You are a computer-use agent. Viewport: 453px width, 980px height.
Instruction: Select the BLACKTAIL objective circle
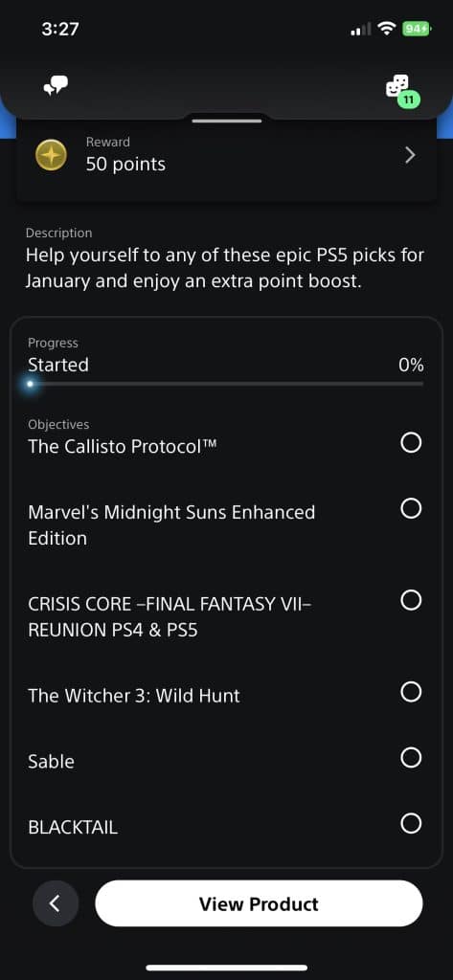[411, 823]
